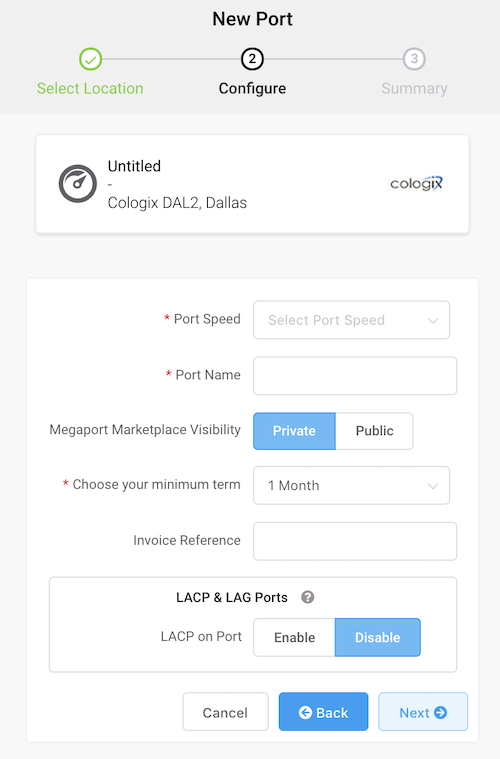This screenshot has width=500, height=759.
Task: Click the Invoice Reference text field
Action: tap(355, 541)
